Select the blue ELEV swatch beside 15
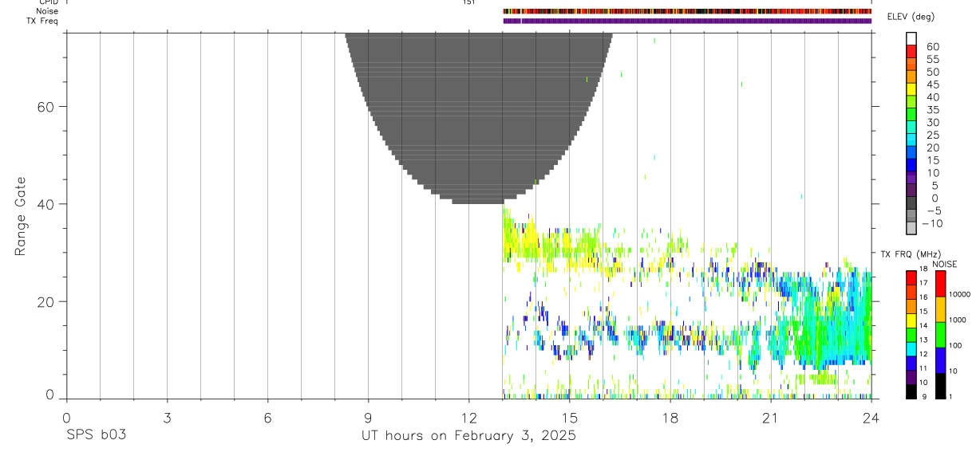Screen dimensions: 980x452 pos(911,165)
